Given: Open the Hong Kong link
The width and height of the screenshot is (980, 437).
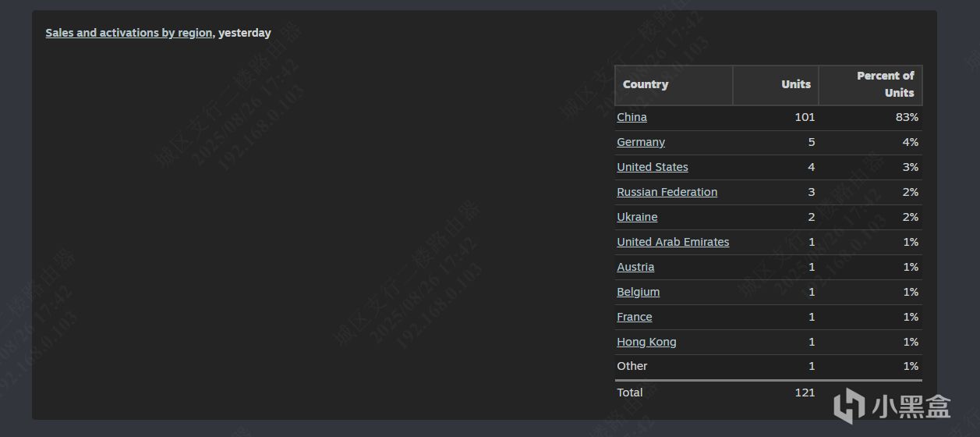Looking at the screenshot, I should (646, 342).
